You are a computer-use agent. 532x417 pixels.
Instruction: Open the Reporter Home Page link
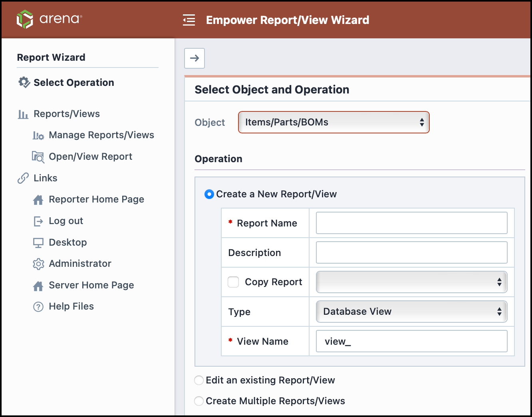coord(96,199)
